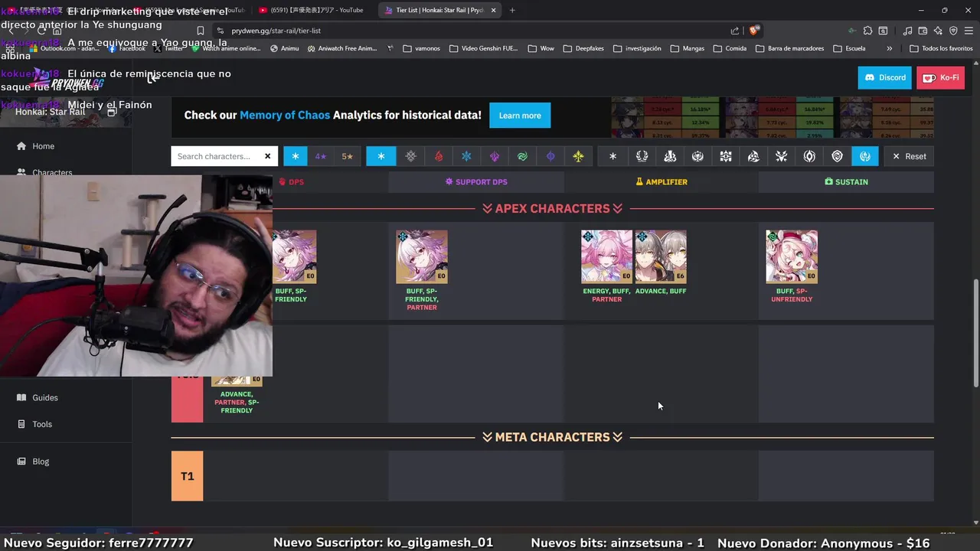This screenshot has height=551, width=980.
Task: Open the Animu bookmark
Action: click(x=284, y=48)
